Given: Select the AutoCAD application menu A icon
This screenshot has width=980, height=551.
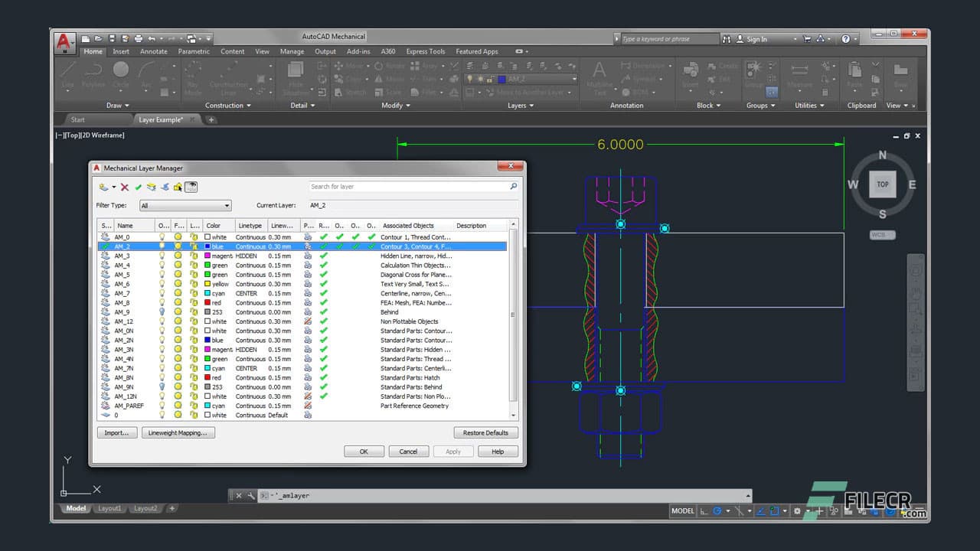Looking at the screenshot, I should pos(64,38).
